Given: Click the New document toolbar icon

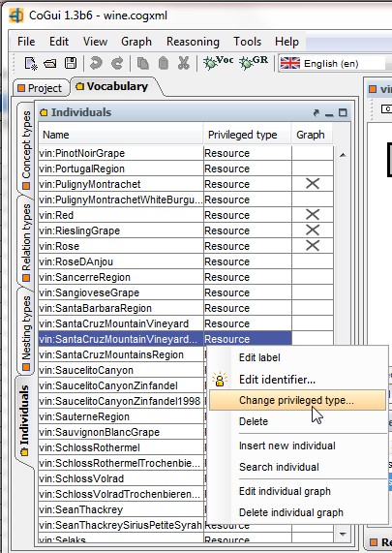Looking at the screenshot, I should coord(31,64).
